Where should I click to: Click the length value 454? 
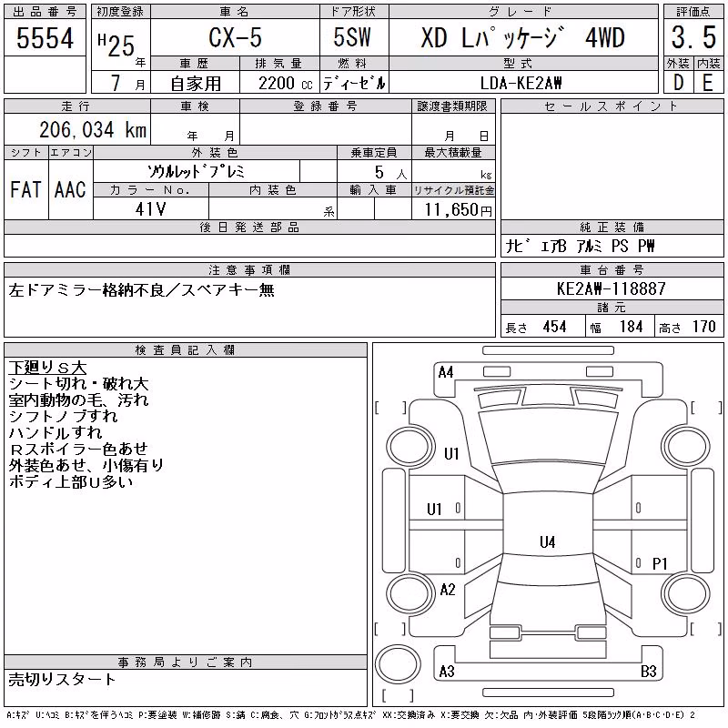554,327
